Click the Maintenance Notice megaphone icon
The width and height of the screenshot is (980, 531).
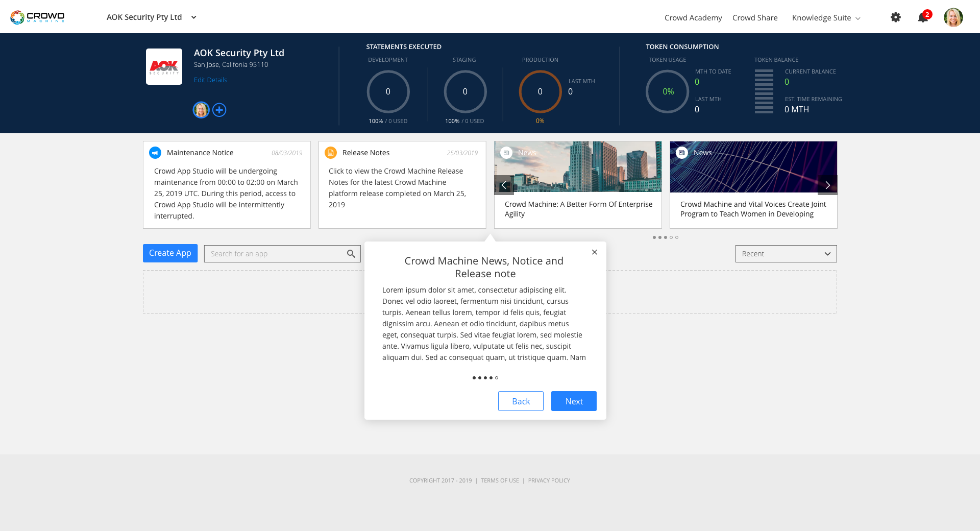[x=155, y=153]
